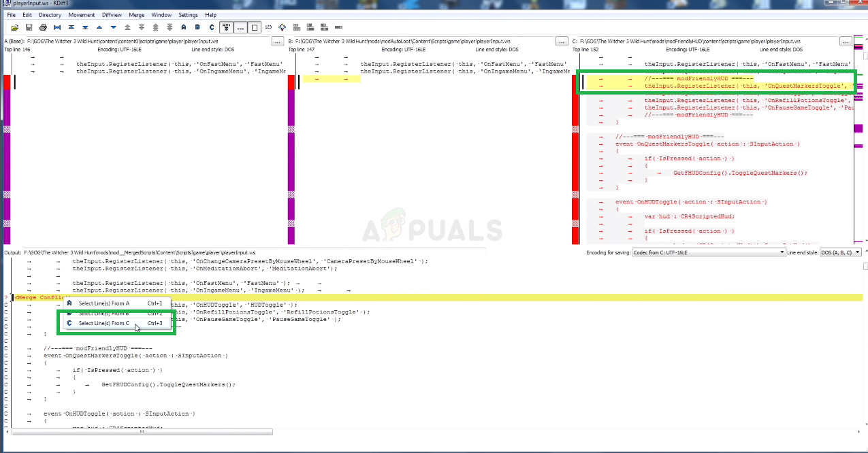Click 'Top line 152' label in pane C

[585, 50]
